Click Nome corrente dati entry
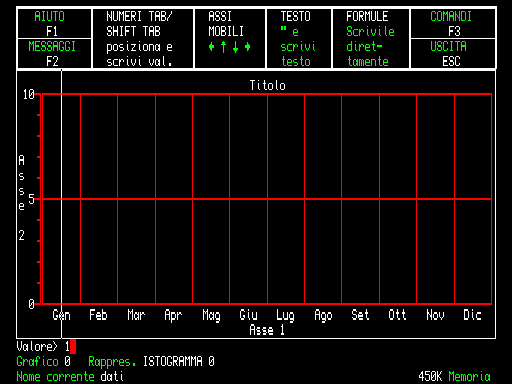Viewport: 512px width, 384px height. click(70, 377)
